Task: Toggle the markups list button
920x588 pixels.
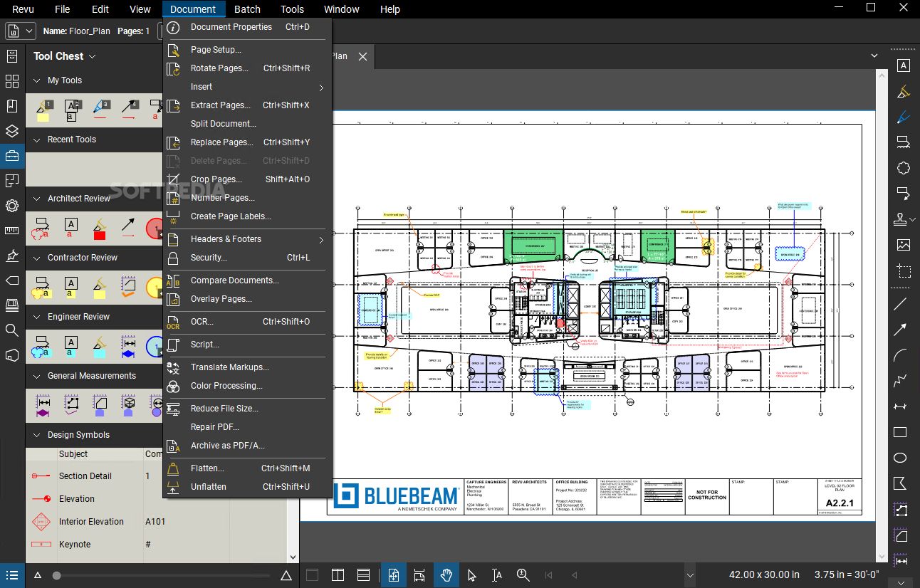Action: click(12, 575)
